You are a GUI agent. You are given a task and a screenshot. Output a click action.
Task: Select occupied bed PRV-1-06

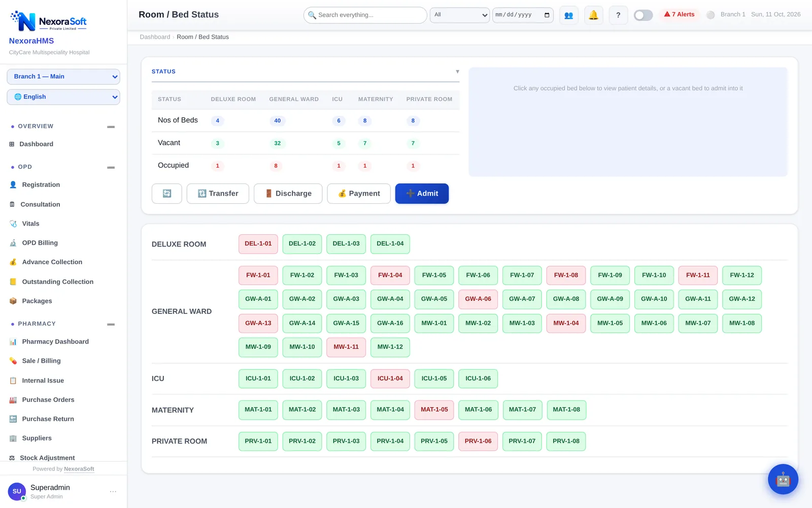point(478,441)
